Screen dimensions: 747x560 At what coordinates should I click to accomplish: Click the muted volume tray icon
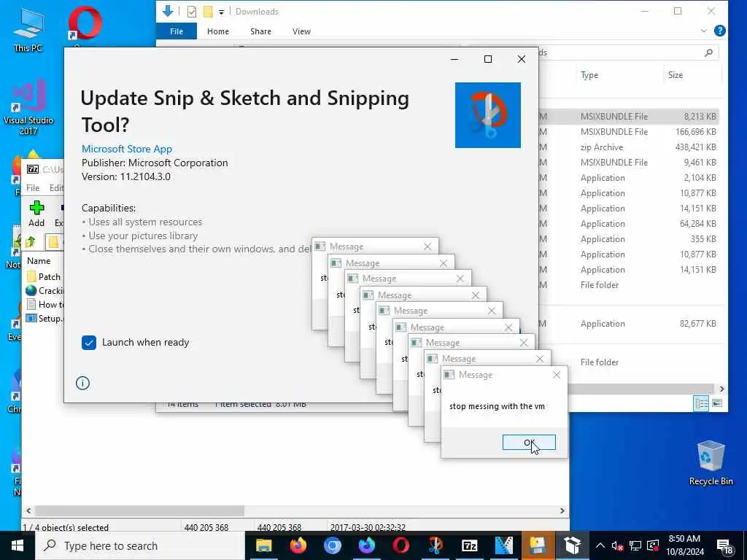[617, 545]
